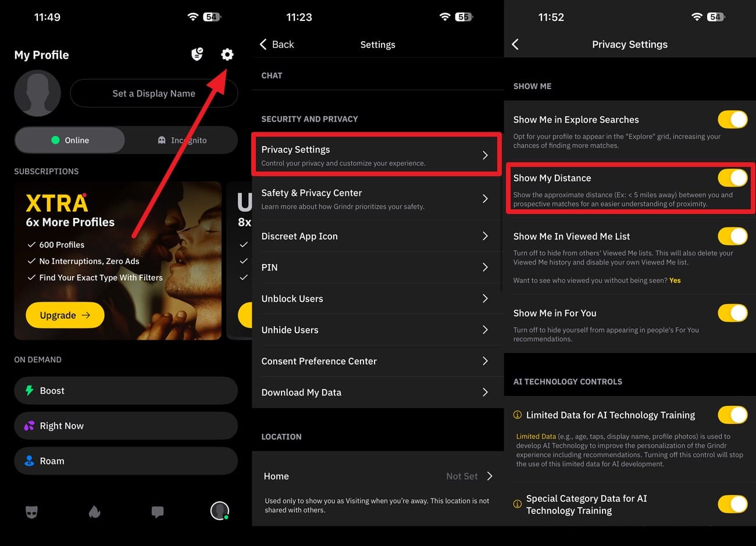Tap the Download My Data label
Image resolution: width=756 pixels, height=546 pixels.
tap(301, 392)
